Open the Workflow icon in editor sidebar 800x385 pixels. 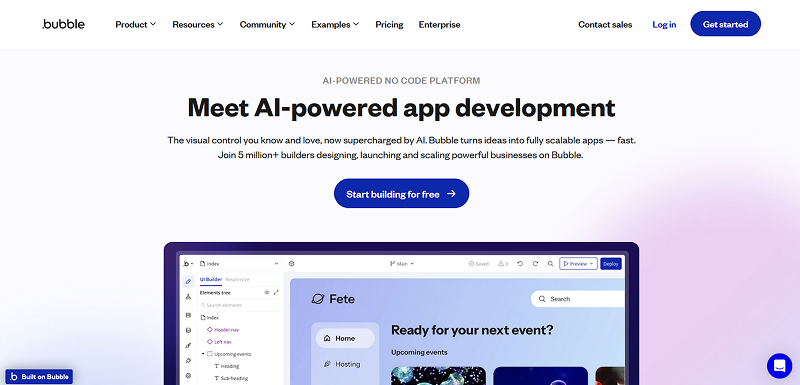tap(188, 297)
